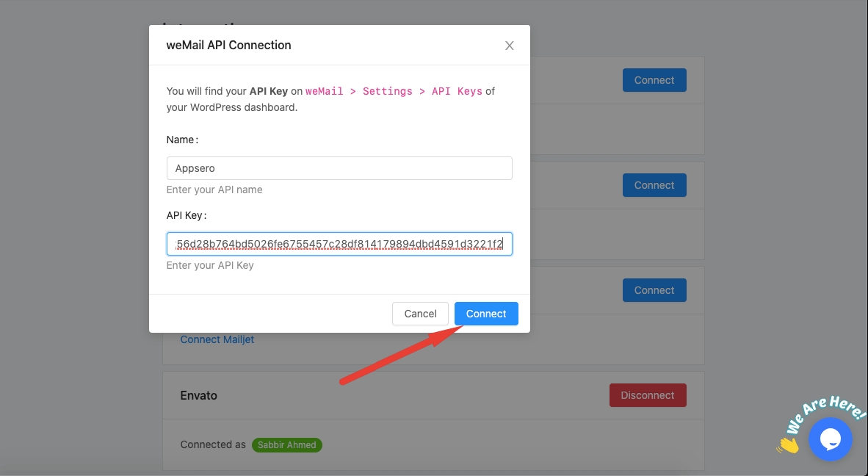
Task: Cancel the weMail API connection
Action: click(420, 314)
